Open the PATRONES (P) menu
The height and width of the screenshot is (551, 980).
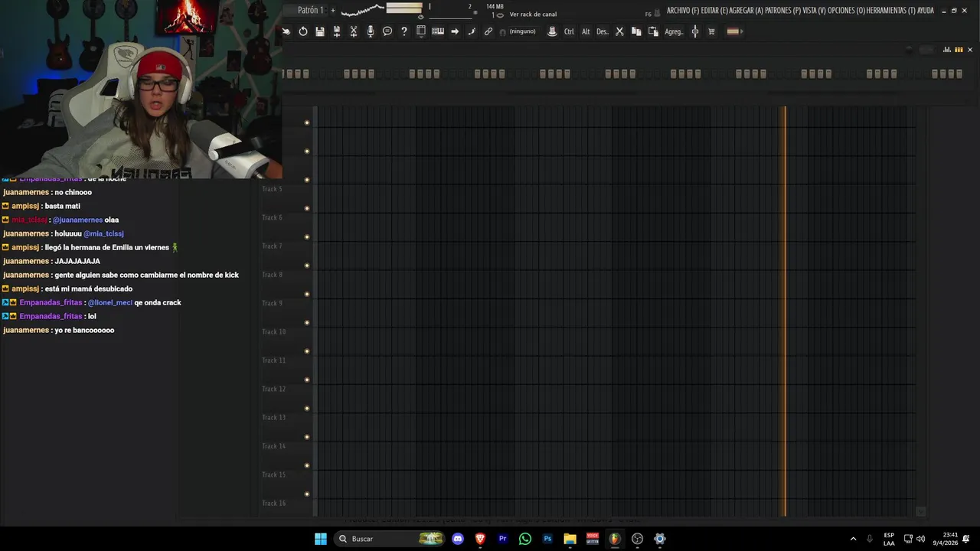tap(782, 11)
